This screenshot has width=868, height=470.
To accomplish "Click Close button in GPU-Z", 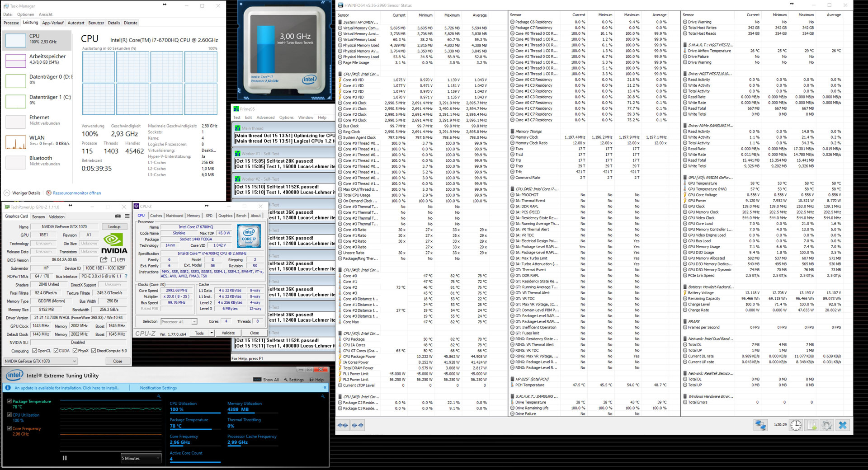I will tap(118, 361).
